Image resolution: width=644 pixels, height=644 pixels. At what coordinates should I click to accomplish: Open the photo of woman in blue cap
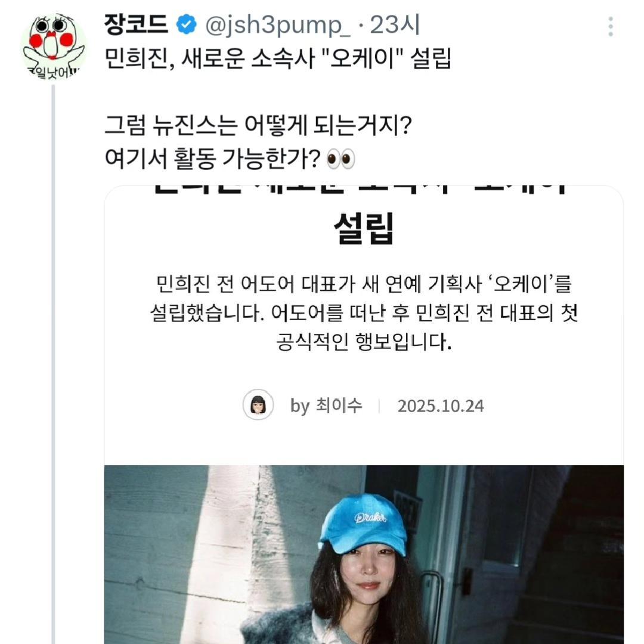[x=364, y=555]
